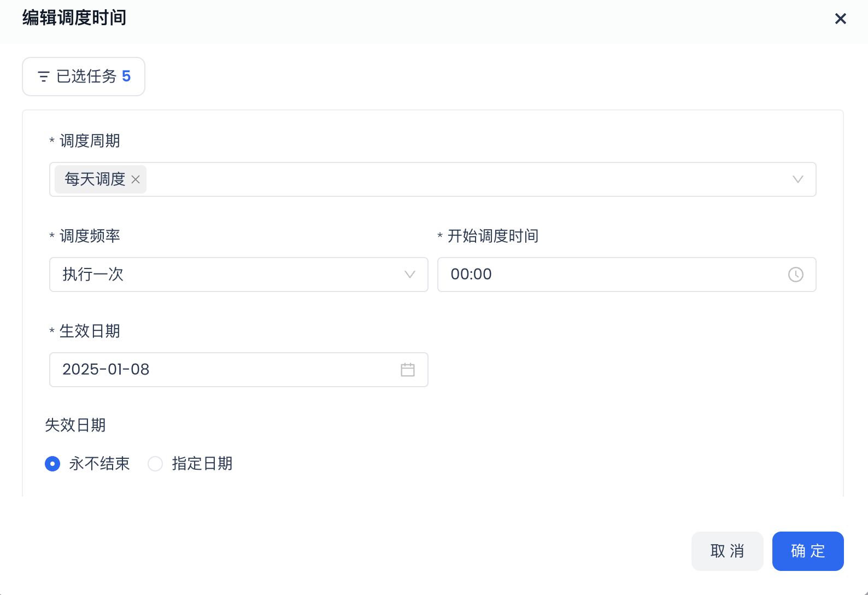The height and width of the screenshot is (595, 868).
Task: Click the 2025-01-08 date field
Action: click(219, 370)
